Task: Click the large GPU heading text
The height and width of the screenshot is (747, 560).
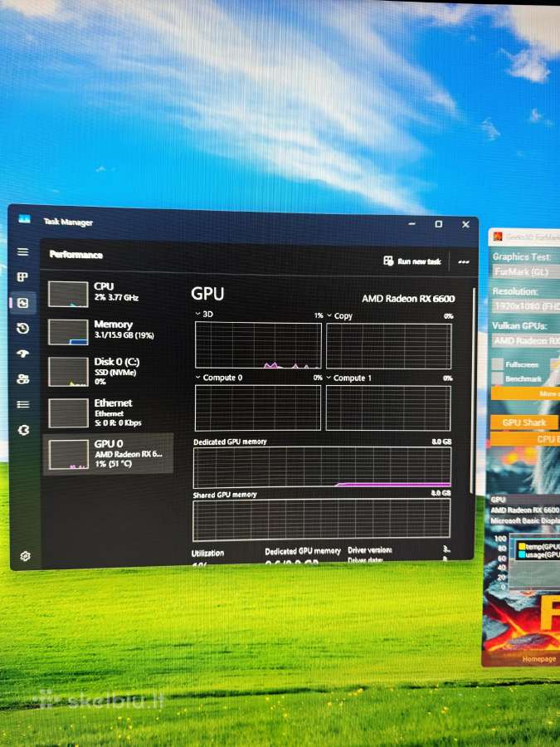Action: pyautogui.click(x=207, y=294)
